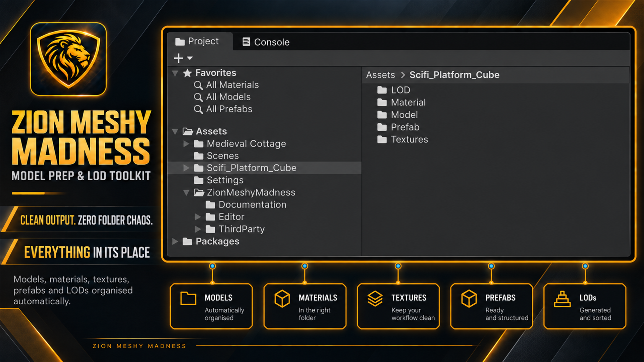Click the Prefab folder icon

click(382, 127)
